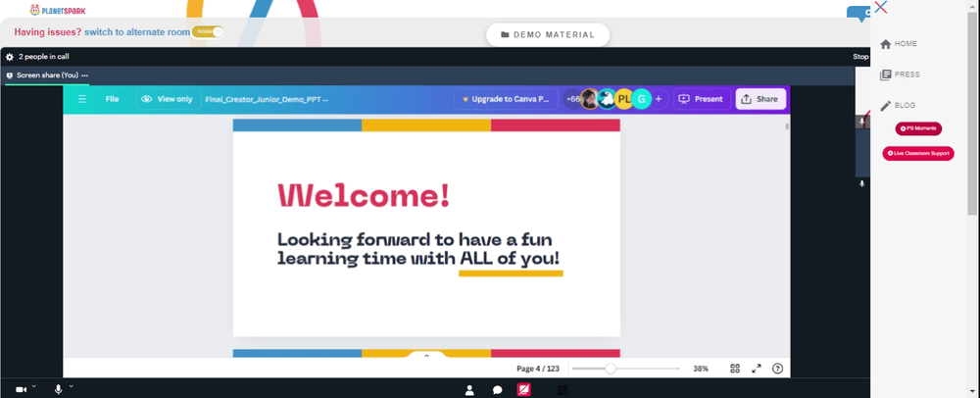Screen dimensions: 980x398
Task: Click the PL collaborator avatar
Action: coord(623,99)
